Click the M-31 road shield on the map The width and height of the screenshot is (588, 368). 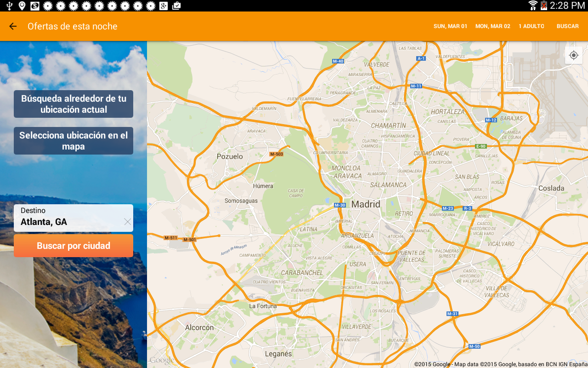pyautogui.click(x=452, y=314)
